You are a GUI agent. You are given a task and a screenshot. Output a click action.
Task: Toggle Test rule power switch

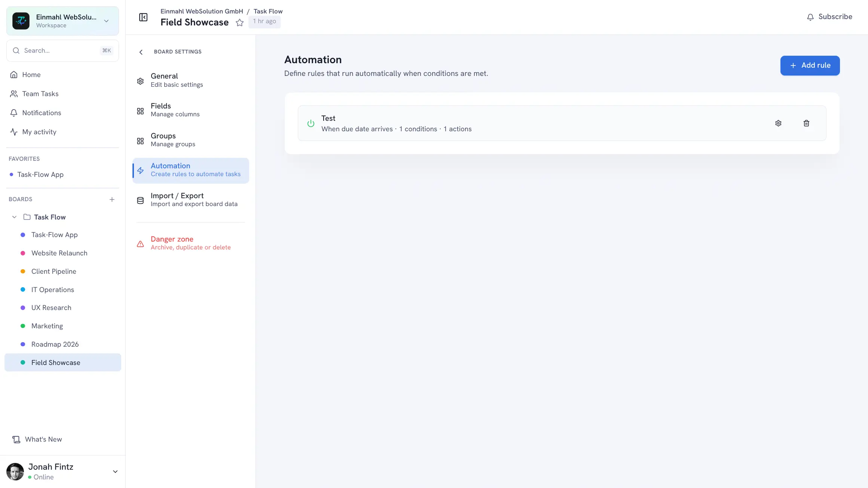coord(311,123)
